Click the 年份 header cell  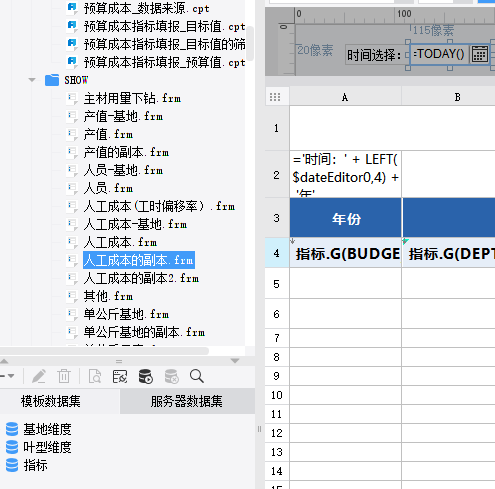click(x=345, y=218)
